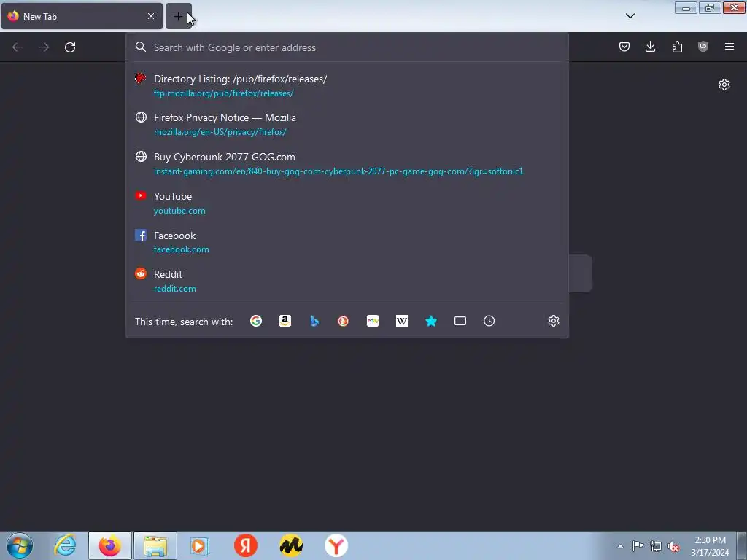Image resolution: width=747 pixels, height=560 pixels.
Task: Personalize new tab via gear icon
Action: pos(724,85)
